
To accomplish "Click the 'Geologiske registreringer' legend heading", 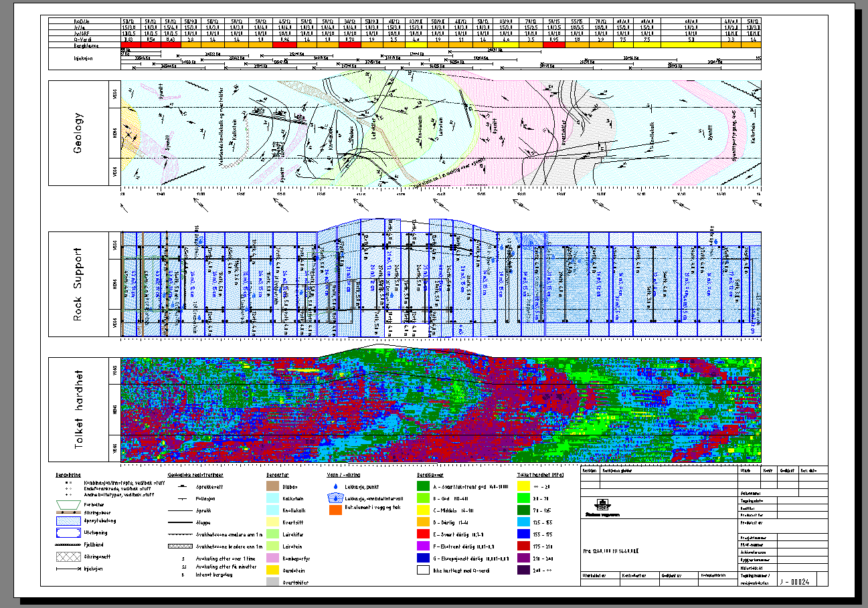I will click(195, 475).
